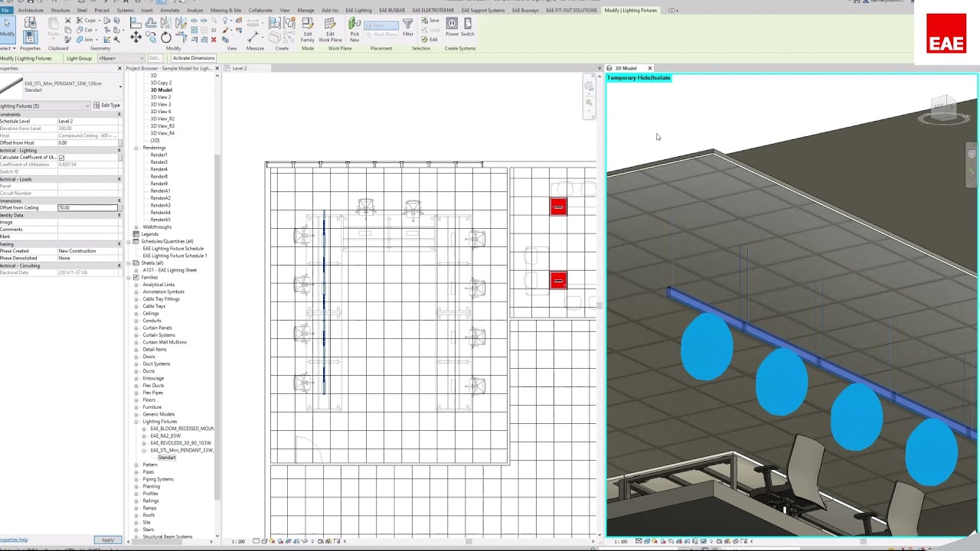Collapse the Lighting Fixtures family node

[x=136, y=422]
